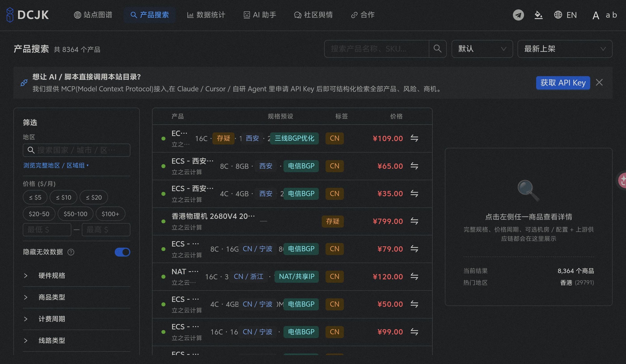Open the 合作 tab
The height and width of the screenshot is (364, 626).
click(x=363, y=15)
